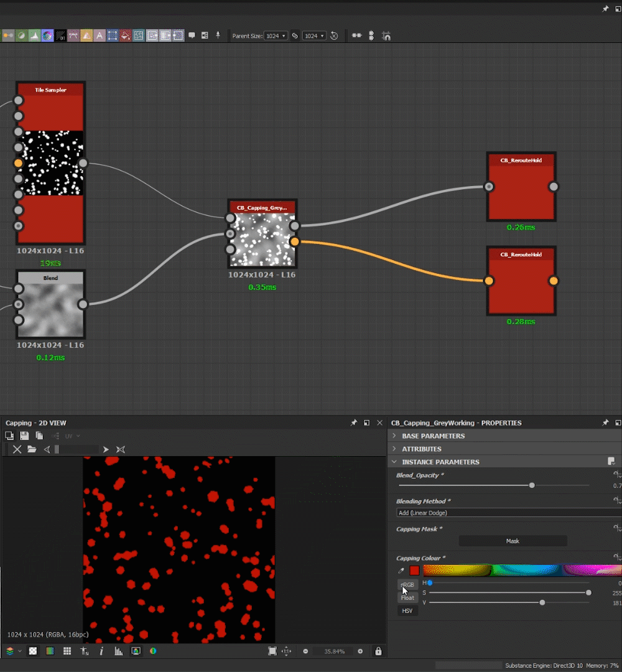Viewport: 622px width, 672px height.
Task: Adjust the Blend_Opacity slider
Action: (532, 485)
